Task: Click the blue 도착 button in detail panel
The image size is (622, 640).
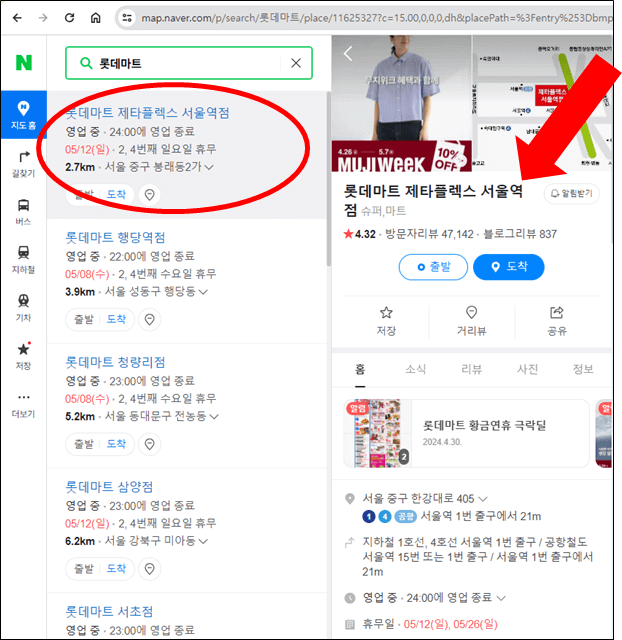Action: coord(509,267)
